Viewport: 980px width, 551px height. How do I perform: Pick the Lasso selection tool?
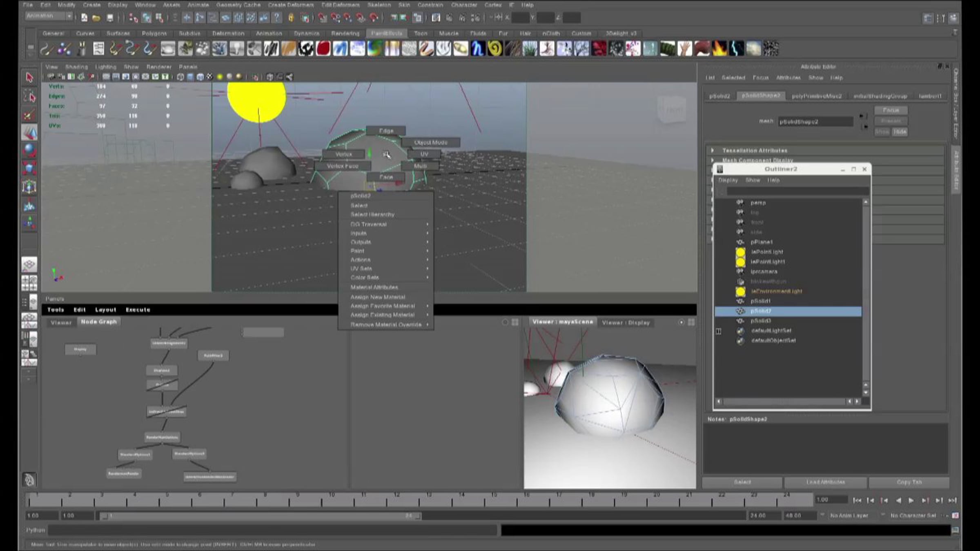click(x=29, y=97)
